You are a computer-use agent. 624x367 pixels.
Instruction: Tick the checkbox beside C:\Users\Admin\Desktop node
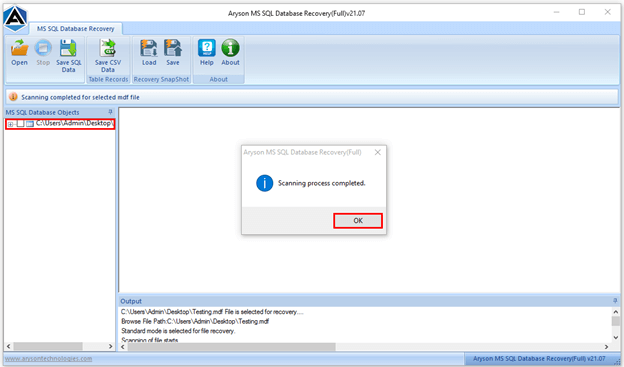(20, 124)
